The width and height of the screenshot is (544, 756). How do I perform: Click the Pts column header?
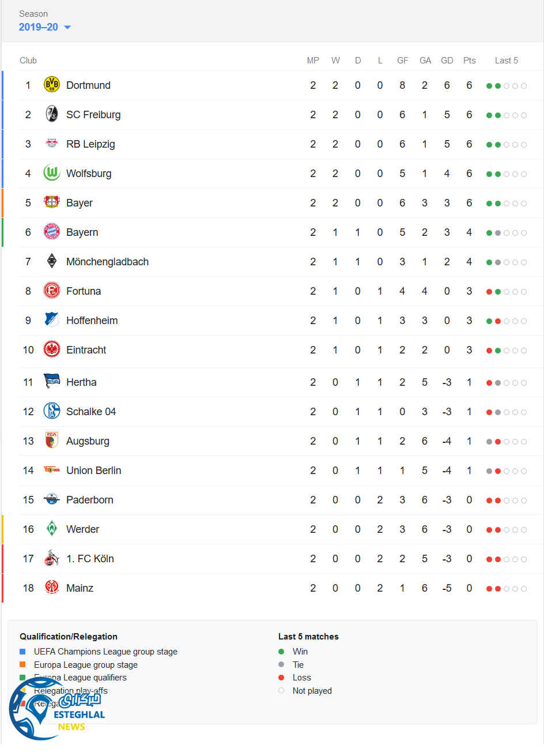click(x=469, y=61)
